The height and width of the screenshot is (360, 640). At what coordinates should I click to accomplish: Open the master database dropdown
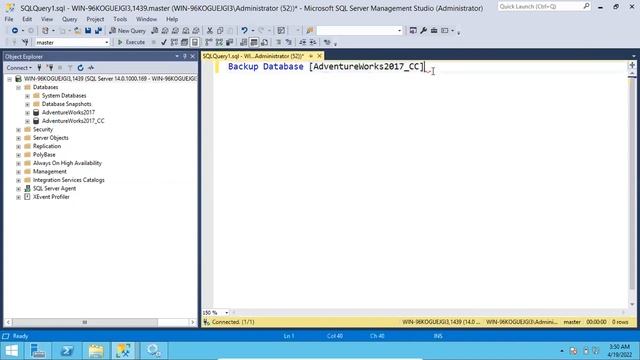(107, 42)
